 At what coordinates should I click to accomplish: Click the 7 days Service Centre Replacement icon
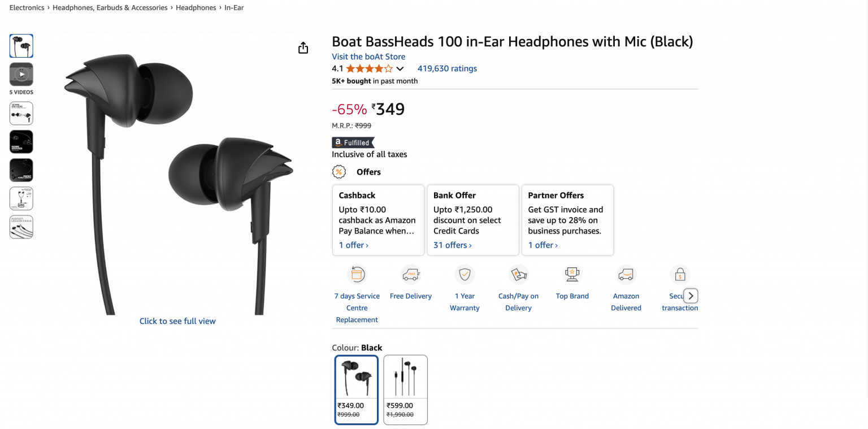pyautogui.click(x=357, y=275)
